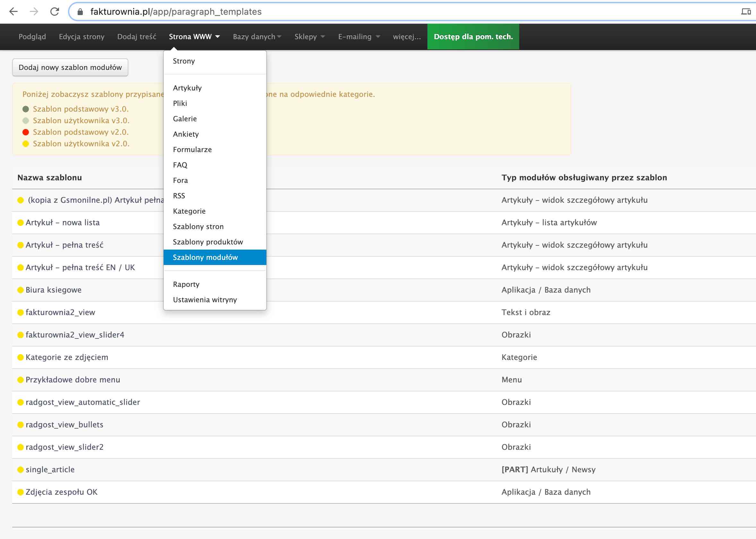Open the Biura ksiegowe template

pos(53,289)
